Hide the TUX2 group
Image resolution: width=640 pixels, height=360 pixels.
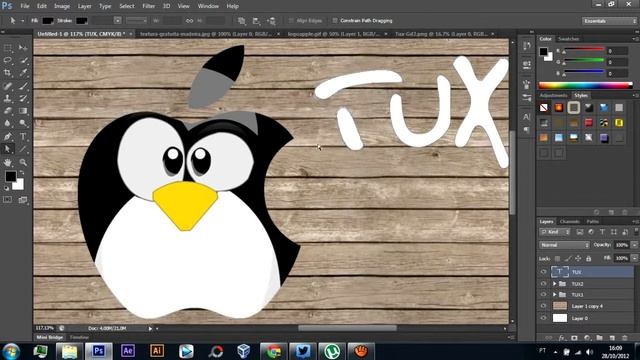(543, 284)
